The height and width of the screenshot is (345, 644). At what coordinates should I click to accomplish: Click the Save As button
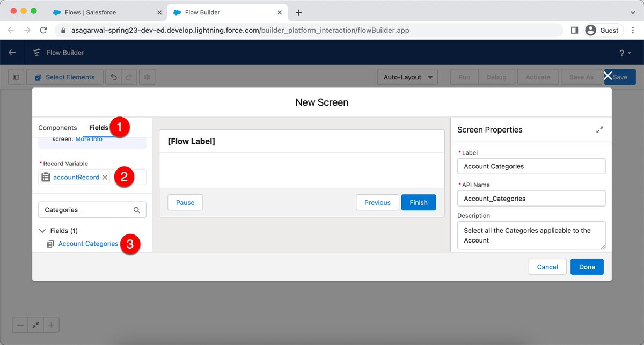click(x=581, y=77)
